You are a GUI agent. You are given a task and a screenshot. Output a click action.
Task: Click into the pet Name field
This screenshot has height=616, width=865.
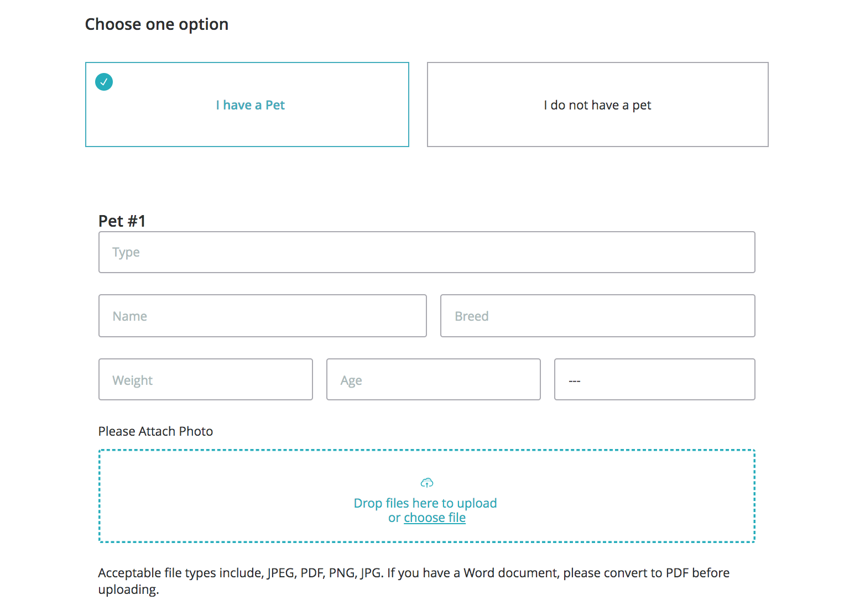pos(263,316)
